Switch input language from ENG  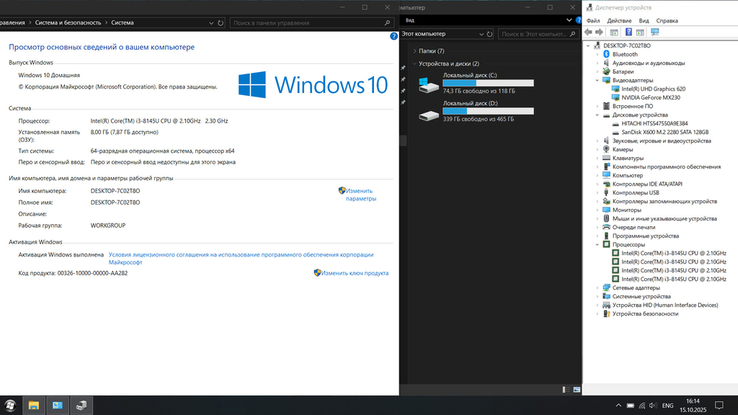[x=667, y=406]
